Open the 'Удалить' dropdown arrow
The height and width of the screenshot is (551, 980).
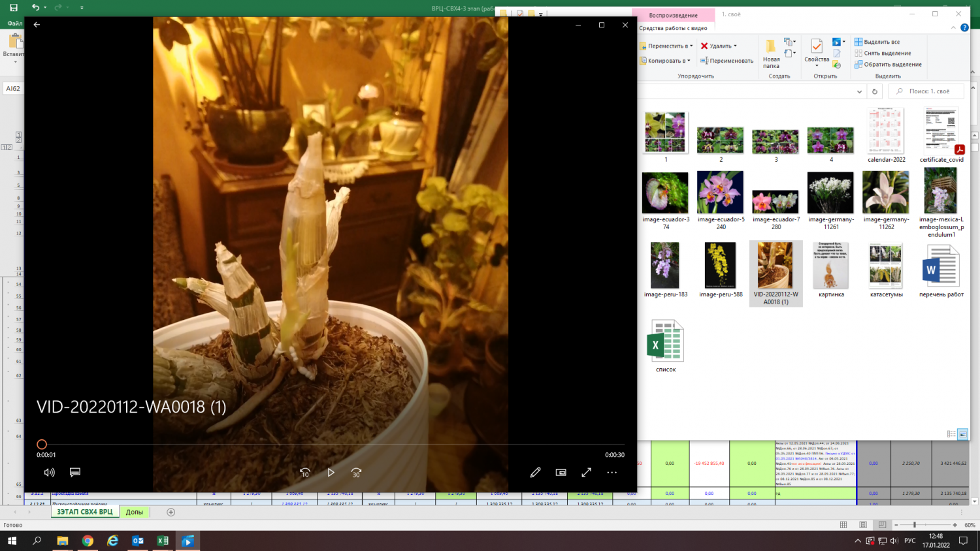pos(735,46)
